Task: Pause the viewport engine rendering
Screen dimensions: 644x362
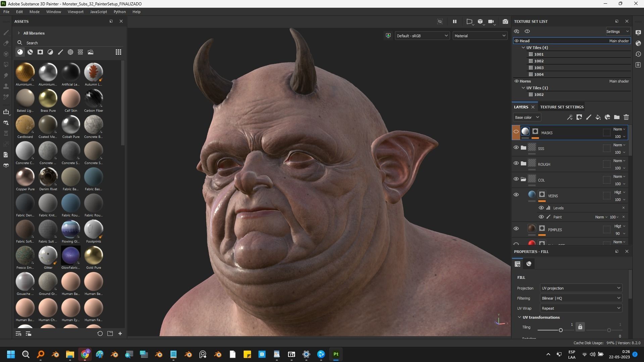Action: tap(455, 21)
